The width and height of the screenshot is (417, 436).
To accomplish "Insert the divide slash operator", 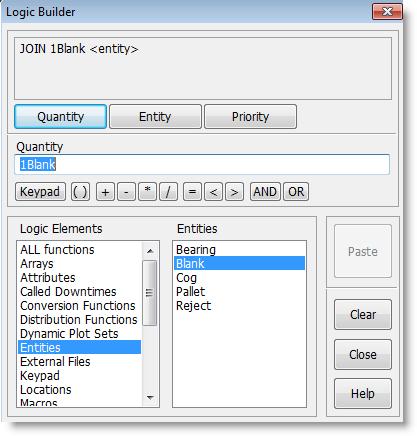I will 168,192.
